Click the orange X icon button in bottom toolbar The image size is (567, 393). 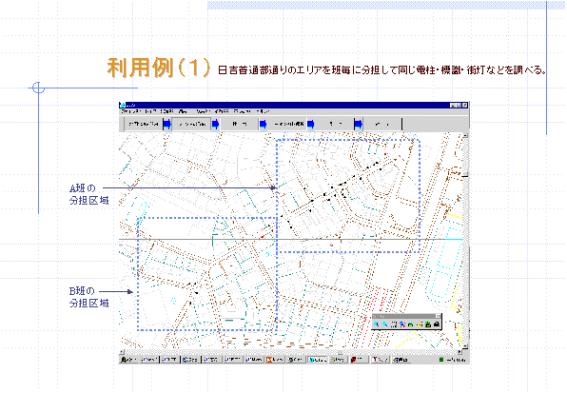(x=275, y=360)
